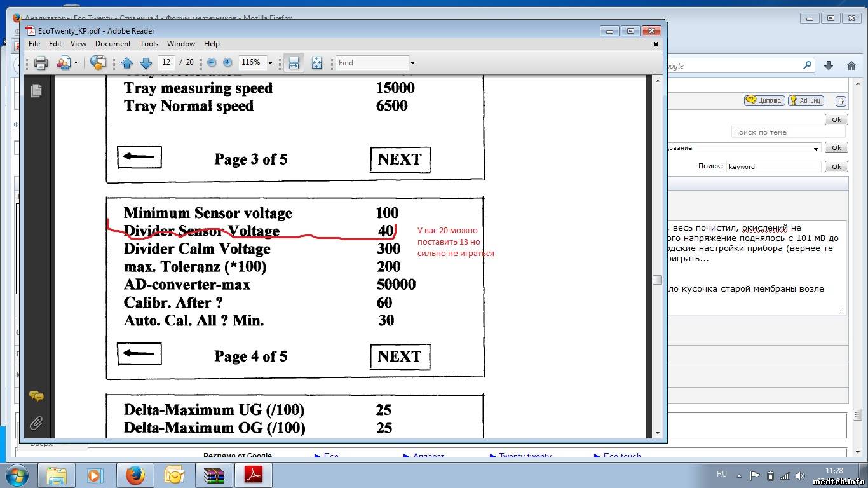
Task: Expand the Collaborate icon dropdown arrow
Action: pos(76,63)
